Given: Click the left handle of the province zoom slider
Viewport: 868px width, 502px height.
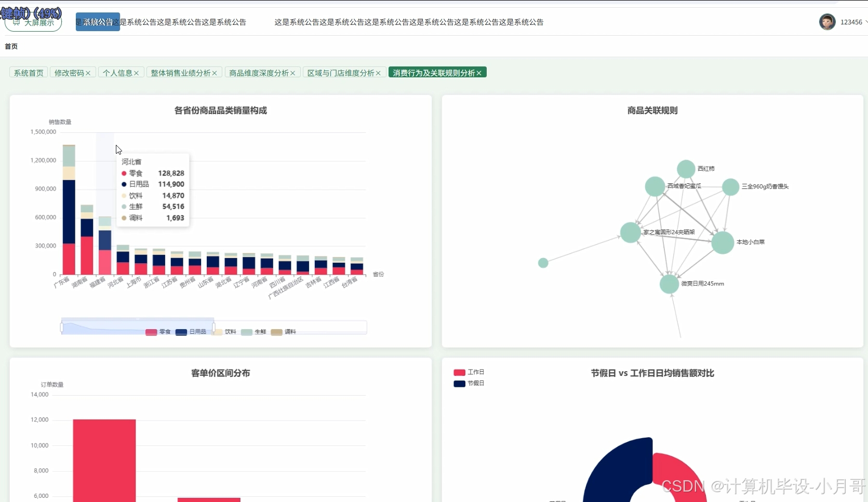Looking at the screenshot, I should point(62,328).
